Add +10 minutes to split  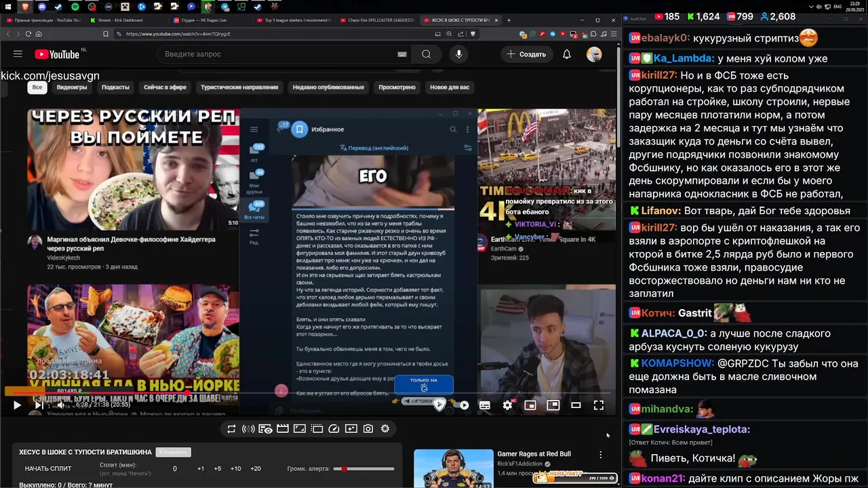[x=235, y=469]
